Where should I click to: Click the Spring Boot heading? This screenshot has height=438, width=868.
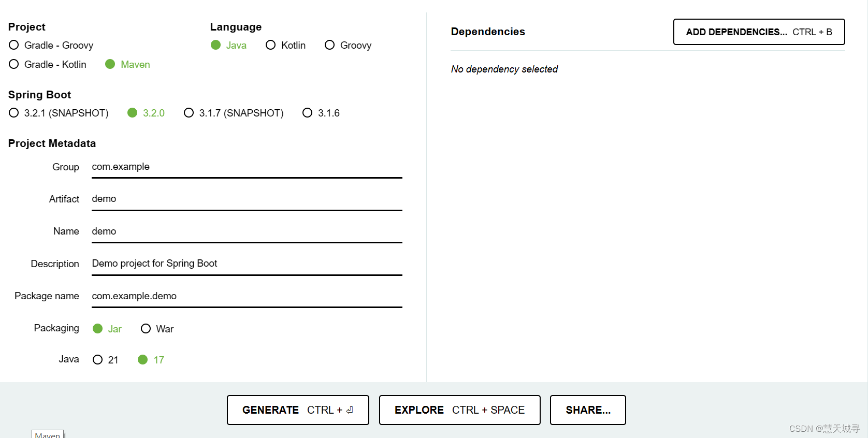coord(39,95)
